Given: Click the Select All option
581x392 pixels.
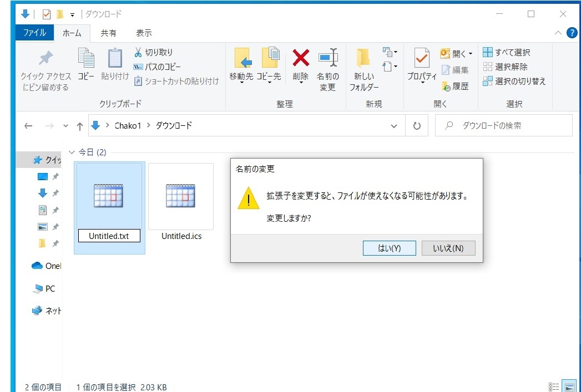Looking at the screenshot, I should pos(507,53).
